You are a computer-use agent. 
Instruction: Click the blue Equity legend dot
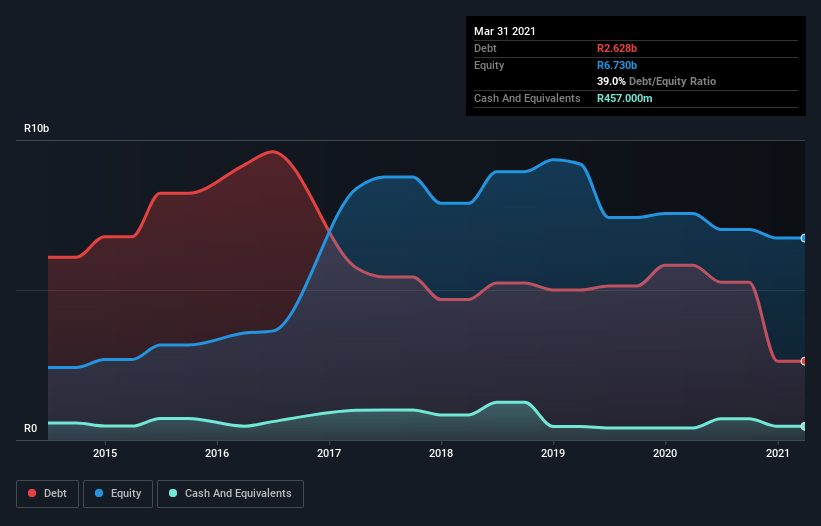coord(99,493)
